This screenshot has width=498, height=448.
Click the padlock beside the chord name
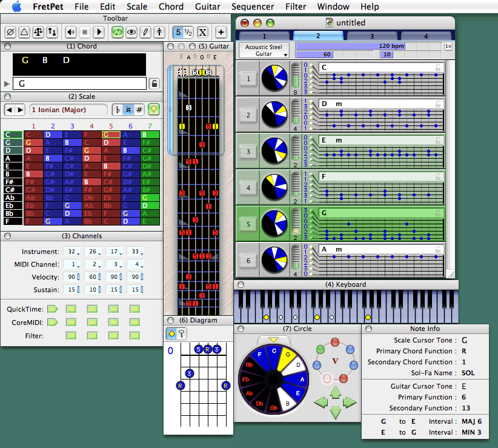point(154,84)
